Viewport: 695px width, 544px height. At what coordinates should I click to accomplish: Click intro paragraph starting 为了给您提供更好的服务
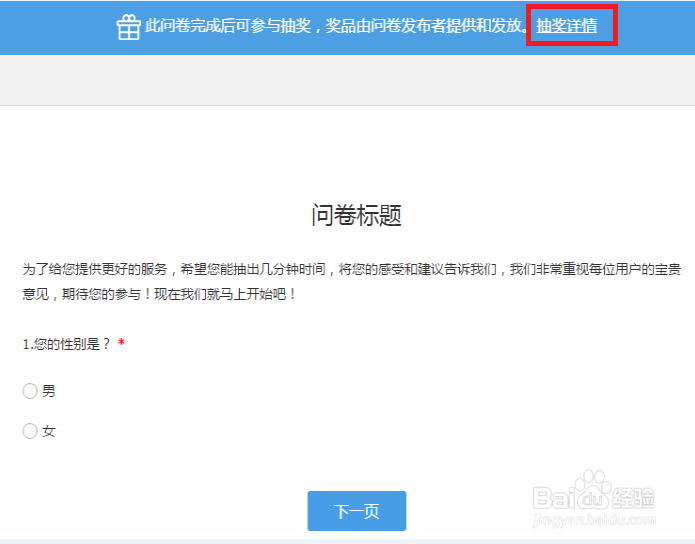351,281
